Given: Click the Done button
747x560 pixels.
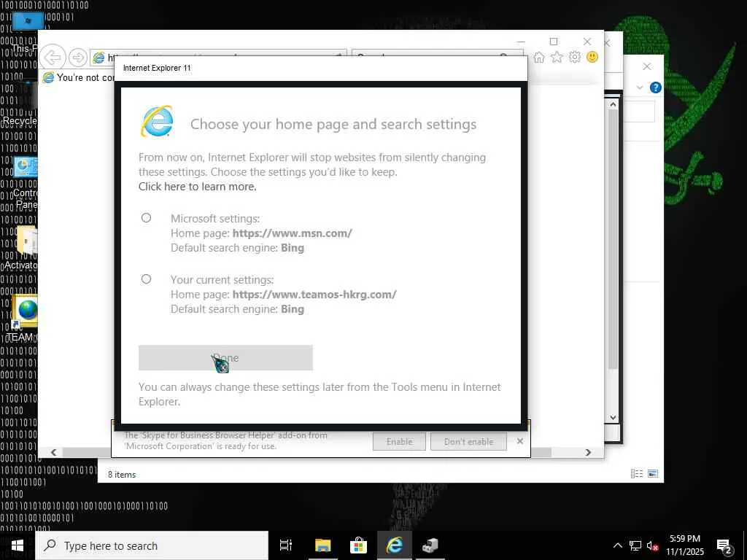Looking at the screenshot, I should tap(225, 357).
